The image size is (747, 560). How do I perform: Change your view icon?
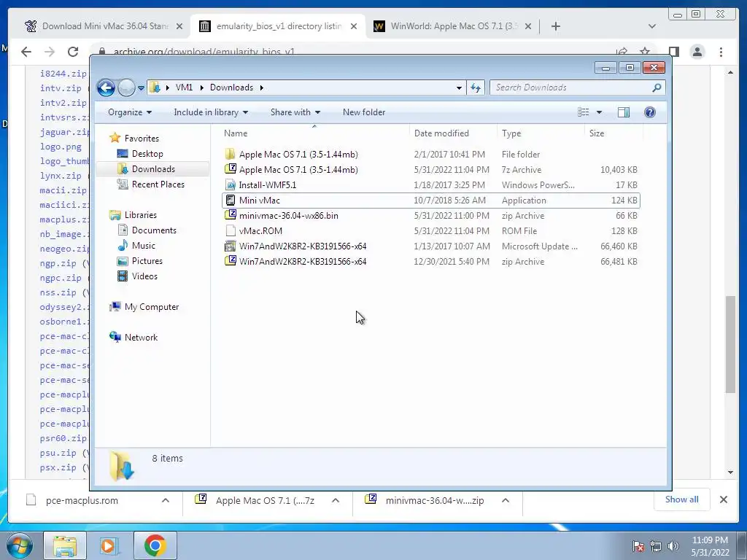[x=583, y=112]
